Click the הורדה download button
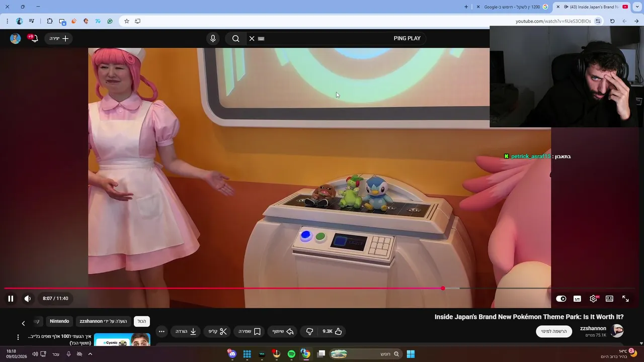Viewport: 644px width, 362px height. [x=186, y=331]
